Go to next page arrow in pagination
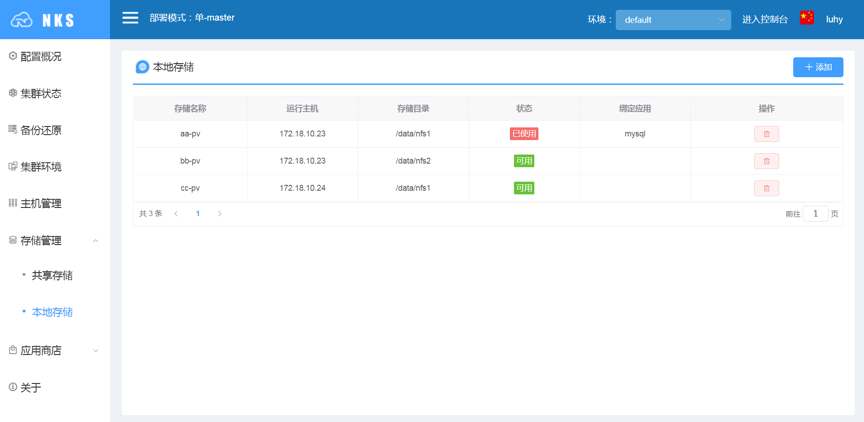Viewport: 864px width, 422px height. (x=219, y=214)
